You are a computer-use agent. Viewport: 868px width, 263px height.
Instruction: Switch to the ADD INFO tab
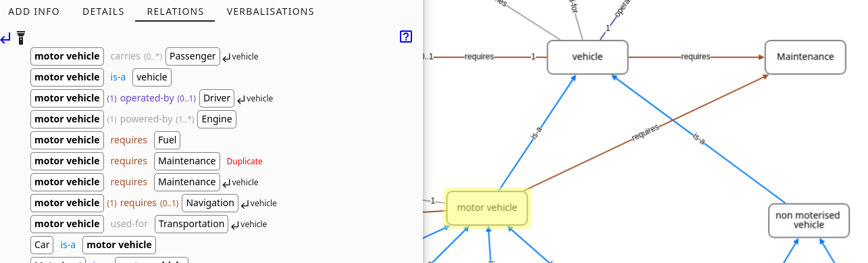click(34, 11)
